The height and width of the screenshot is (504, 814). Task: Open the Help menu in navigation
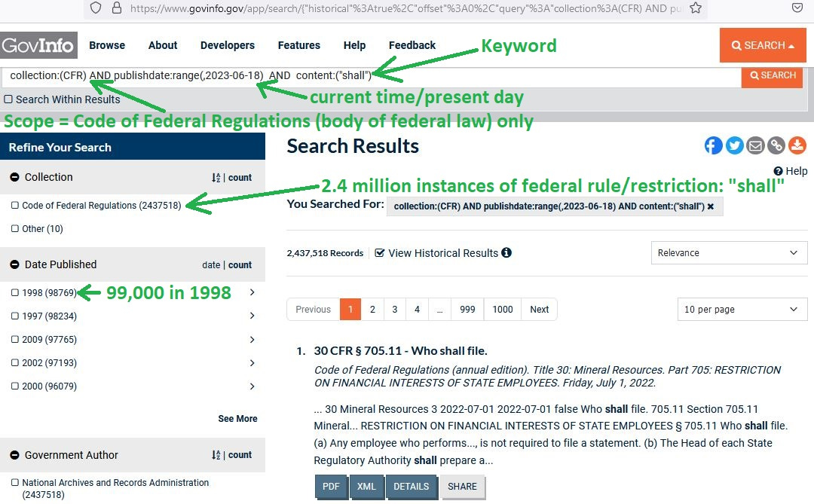coord(354,45)
